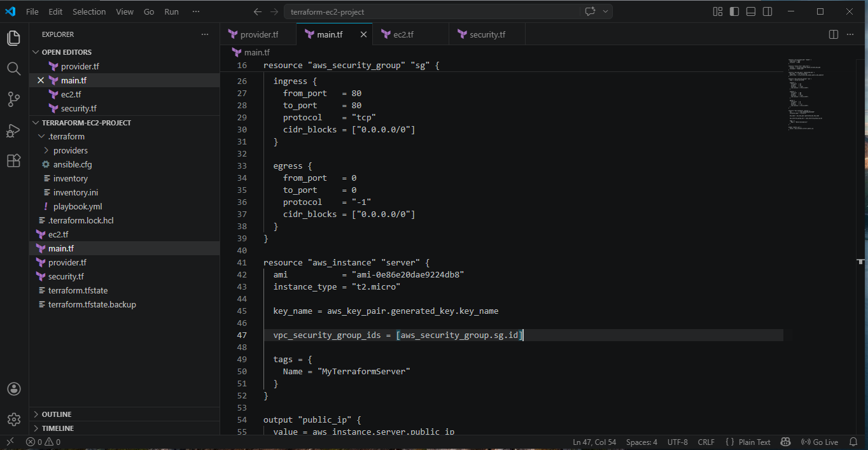Image resolution: width=868 pixels, height=450 pixels.
Task: Switch to the ec2.tf tab
Action: 411,34
